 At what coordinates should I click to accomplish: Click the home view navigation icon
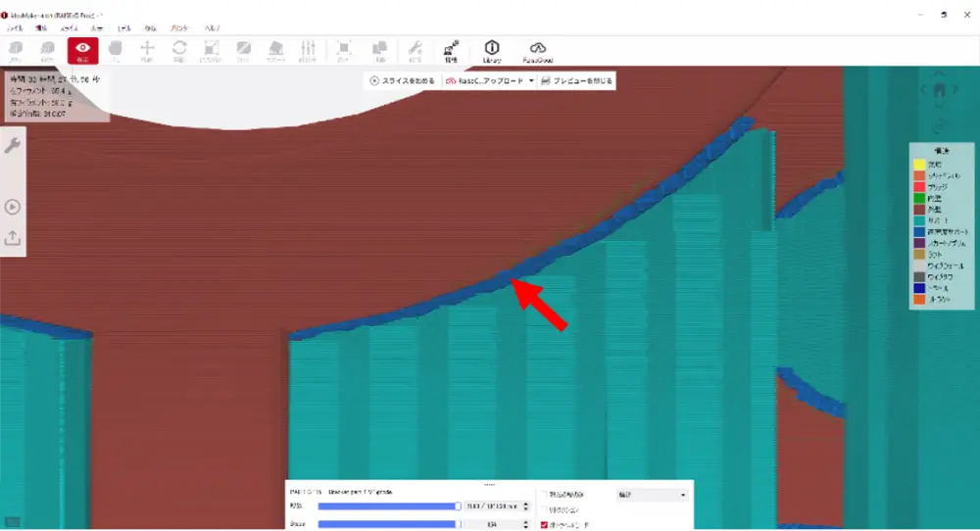point(939,89)
